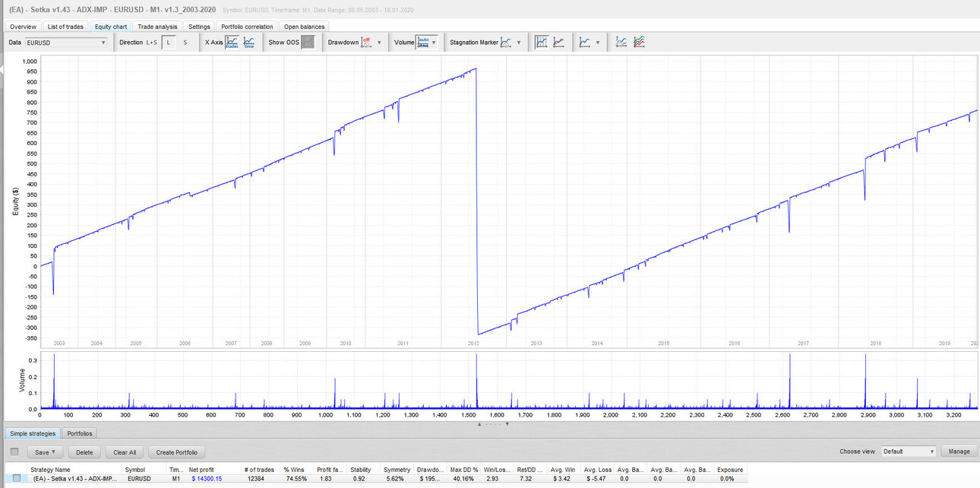Select the Equity chart tab

point(111,27)
